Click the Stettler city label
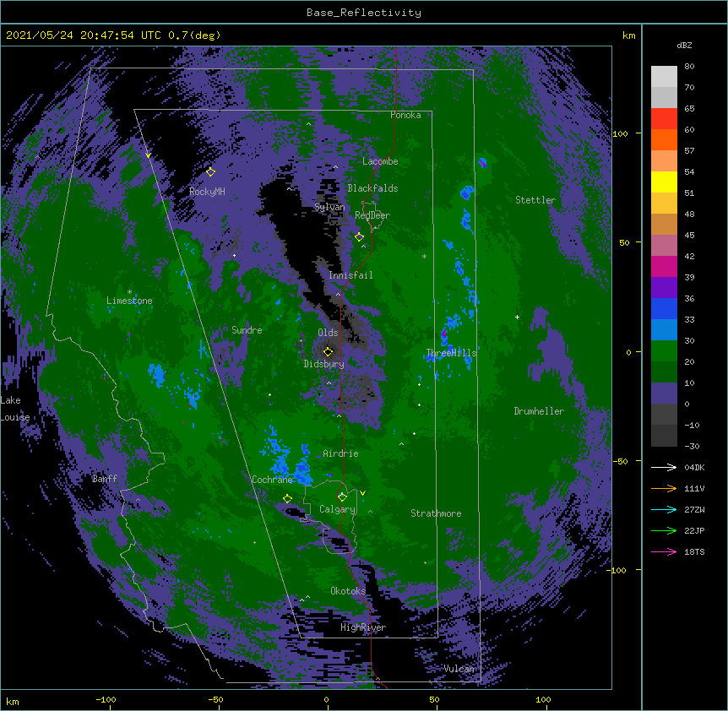728x711 pixels. coord(535,200)
